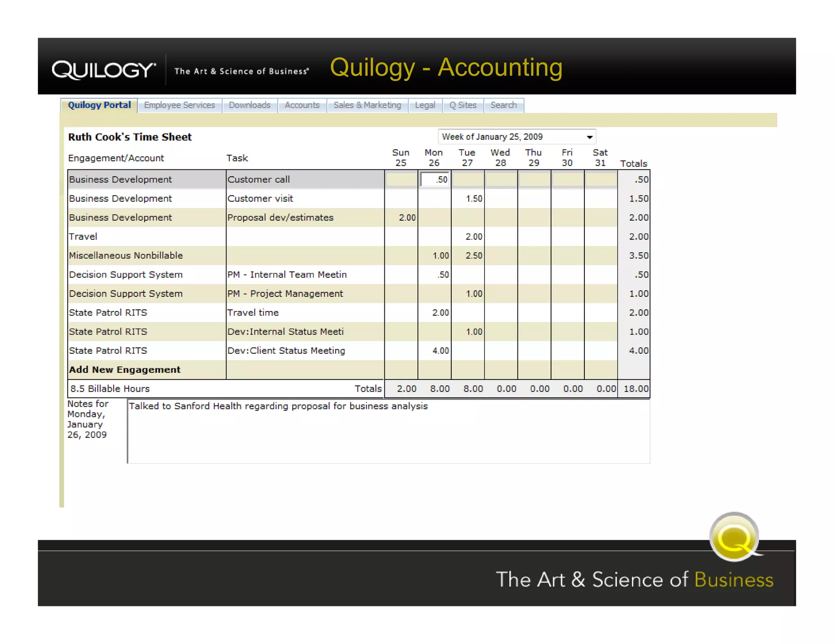The height and width of the screenshot is (644, 834).
Task: Go to the Sales & Marketing tab
Action: pyautogui.click(x=367, y=105)
